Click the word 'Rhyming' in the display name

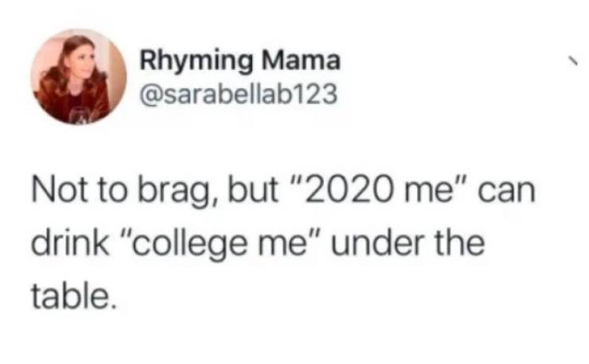tap(197, 62)
